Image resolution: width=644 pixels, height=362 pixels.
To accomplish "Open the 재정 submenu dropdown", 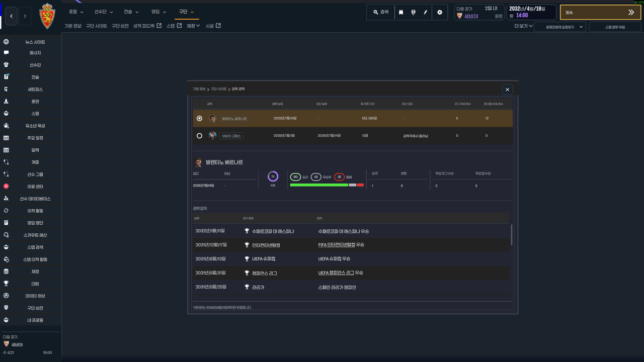I will (x=193, y=26).
